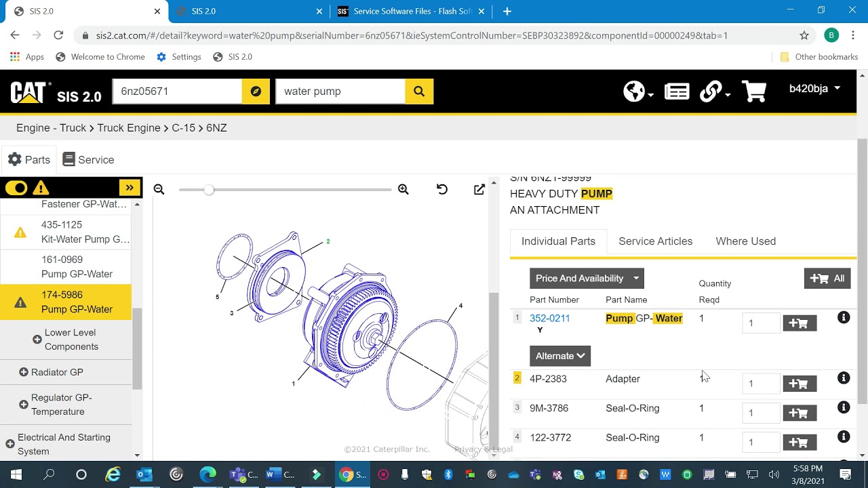Show info for 352-0211 Pump GP-Water
The image size is (868, 488).
tap(844, 317)
